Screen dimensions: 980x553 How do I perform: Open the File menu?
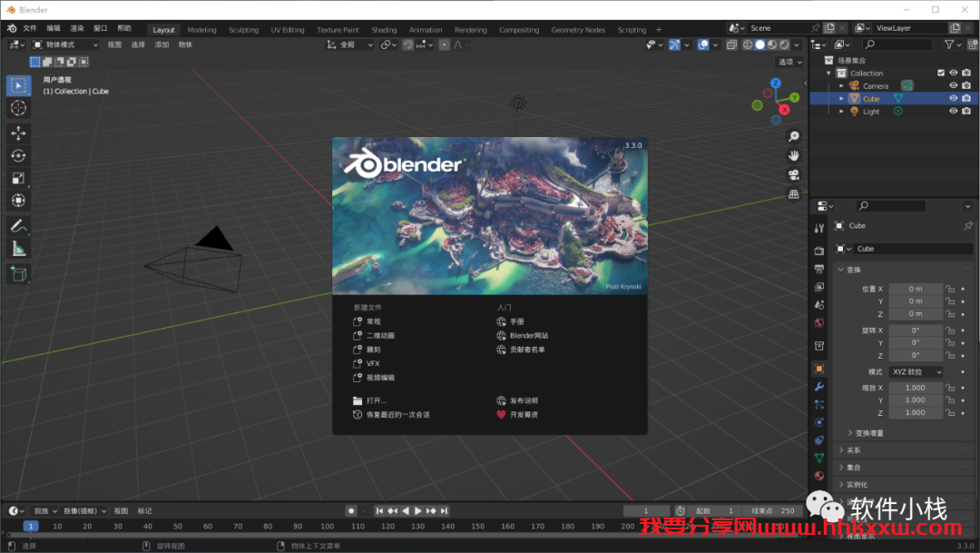click(30, 29)
